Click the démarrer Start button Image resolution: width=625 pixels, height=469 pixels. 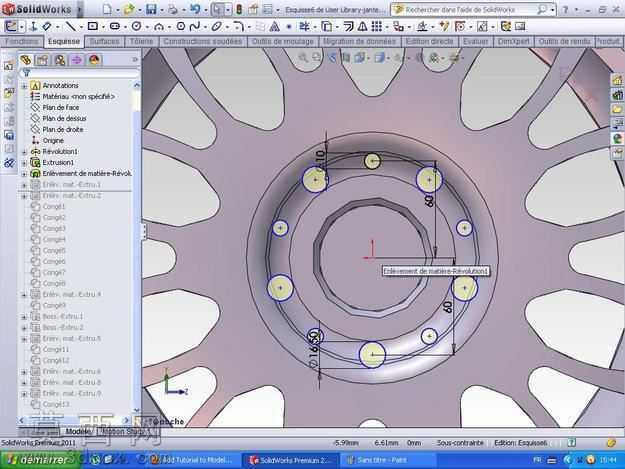pos(40,460)
